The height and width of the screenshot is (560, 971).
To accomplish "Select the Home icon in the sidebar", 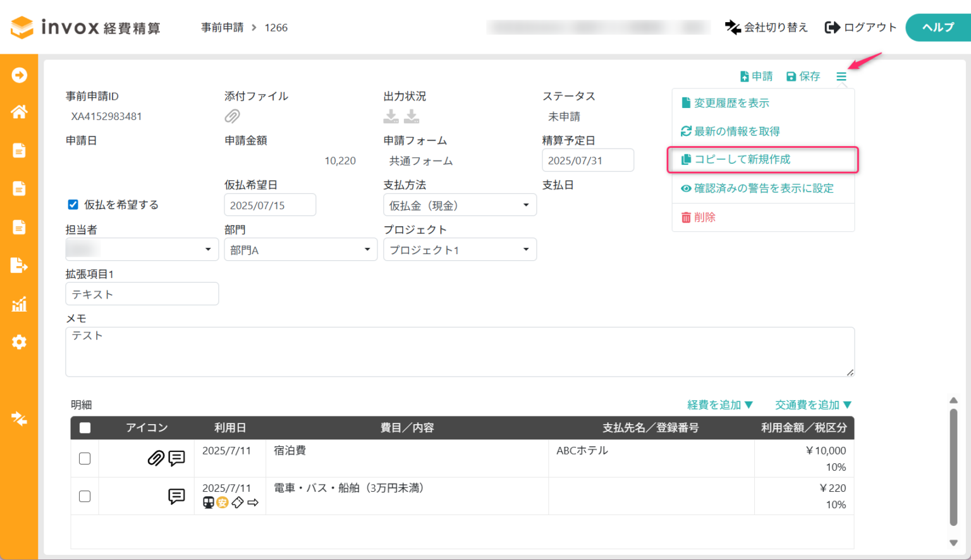I will click(x=19, y=112).
